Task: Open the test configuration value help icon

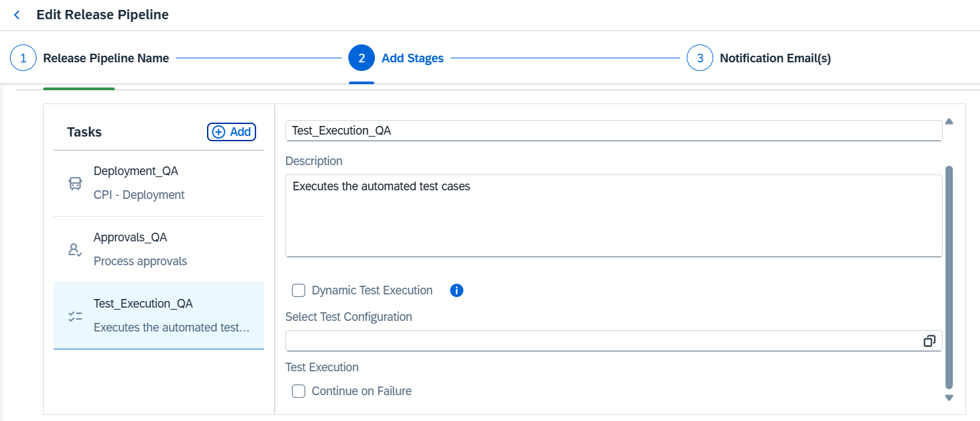Action: coord(929,341)
